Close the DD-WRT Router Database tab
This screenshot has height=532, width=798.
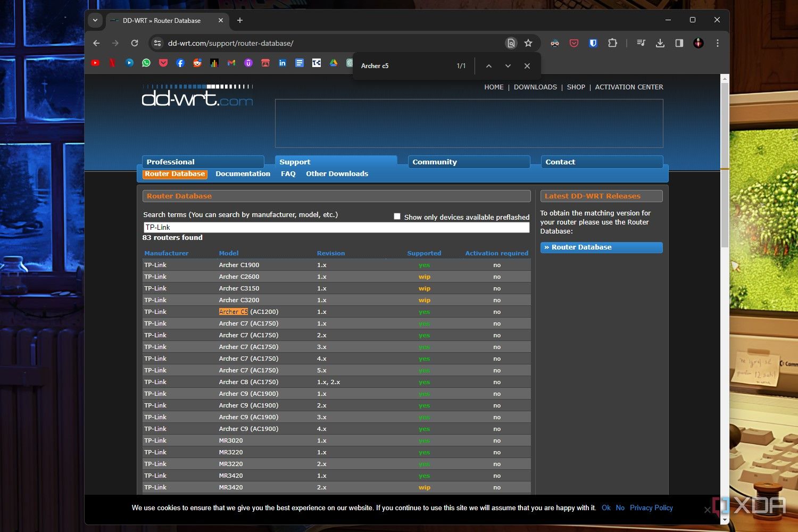click(221, 20)
